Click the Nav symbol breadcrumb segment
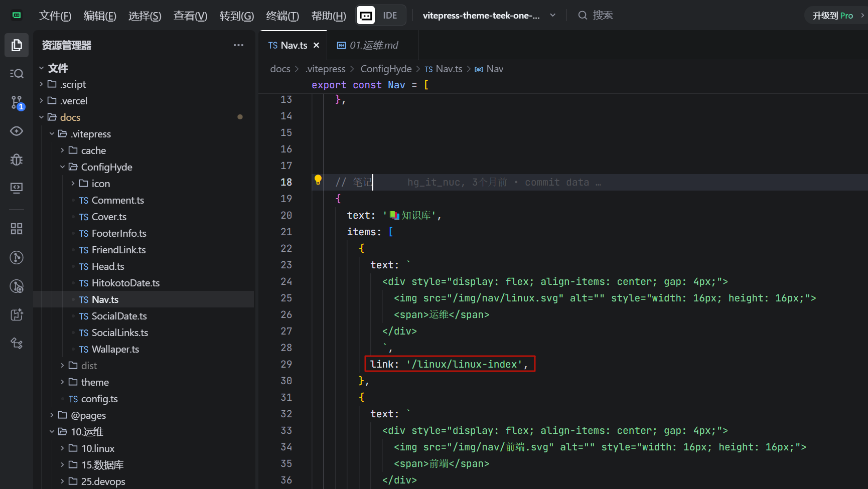This screenshot has height=489, width=868. point(489,69)
